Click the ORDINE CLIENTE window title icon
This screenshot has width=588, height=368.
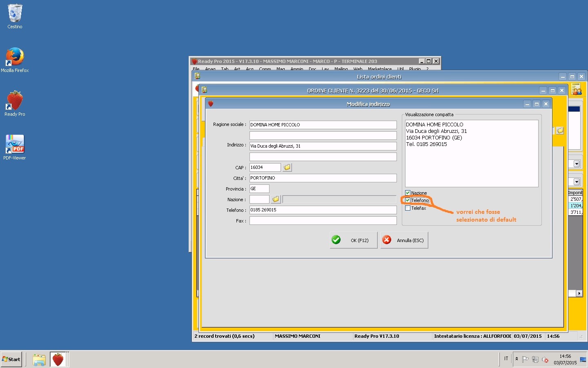[204, 90]
